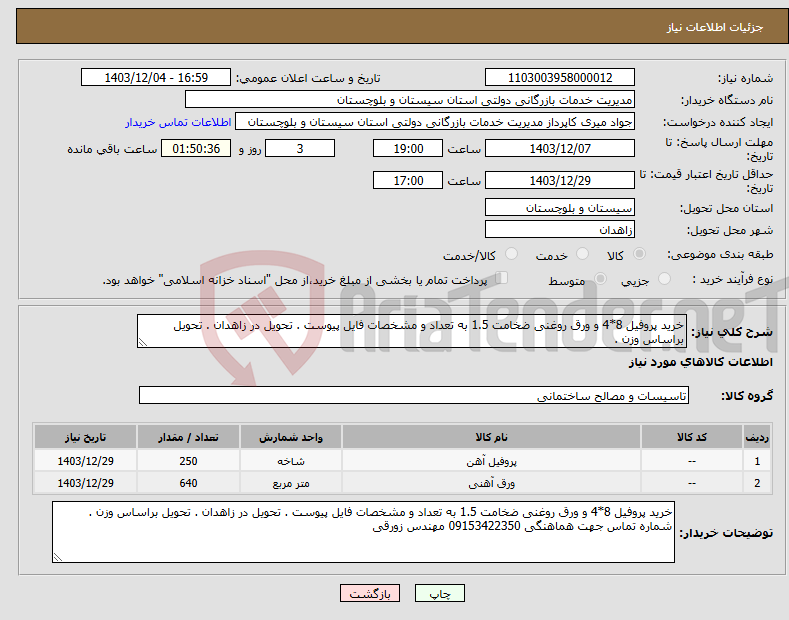Click the کد کالا column header
Image resolution: width=789 pixels, height=620 pixels.
pyautogui.click(x=692, y=437)
